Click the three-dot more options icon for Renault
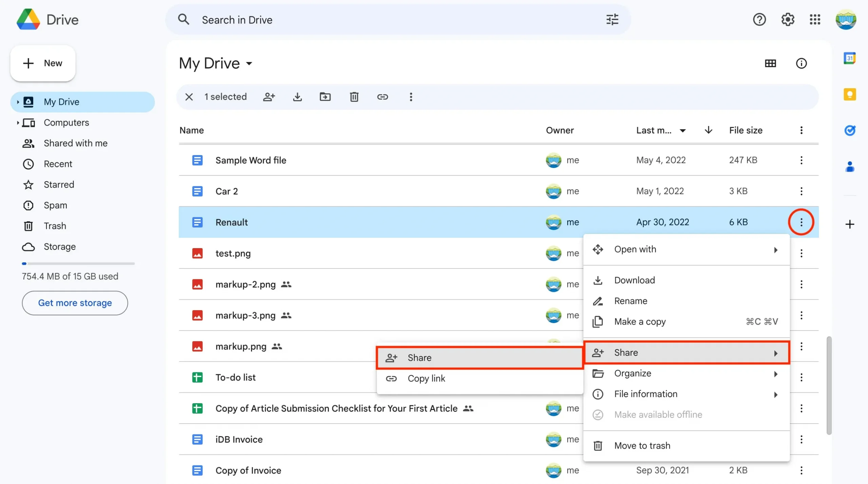Viewport: 868px width, 484px height. (801, 222)
